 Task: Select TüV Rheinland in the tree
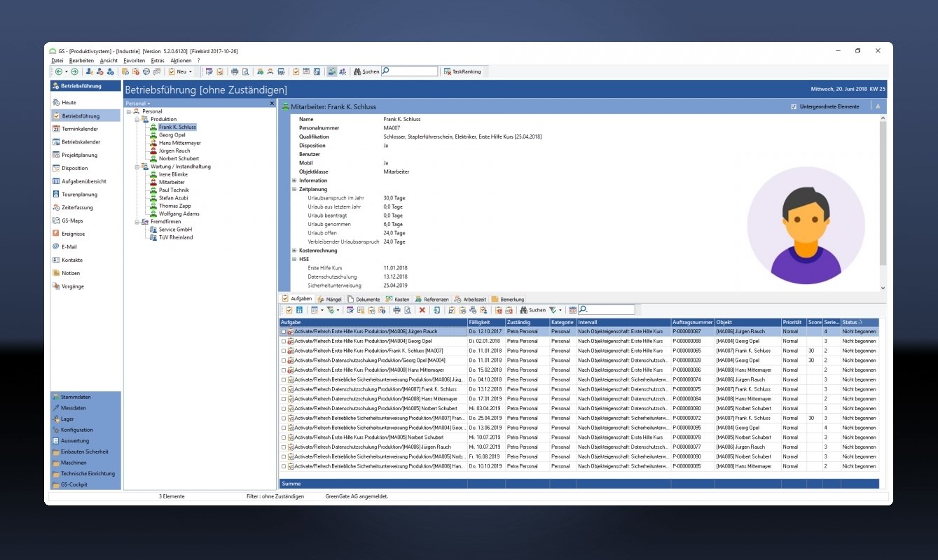coord(175,237)
